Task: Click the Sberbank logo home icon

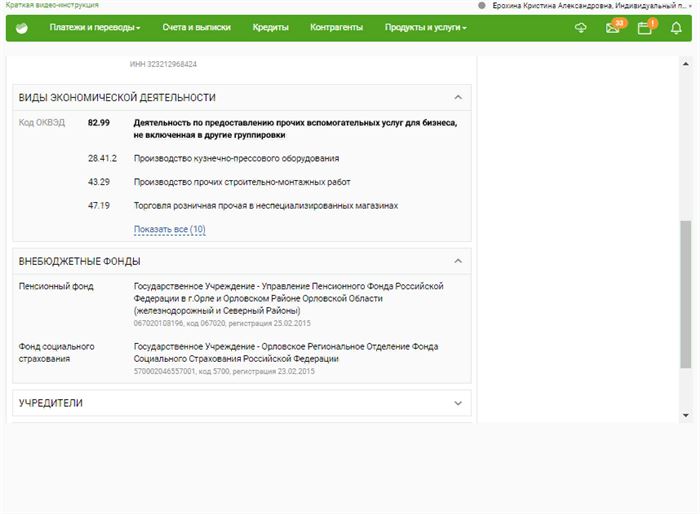Action: point(21,28)
